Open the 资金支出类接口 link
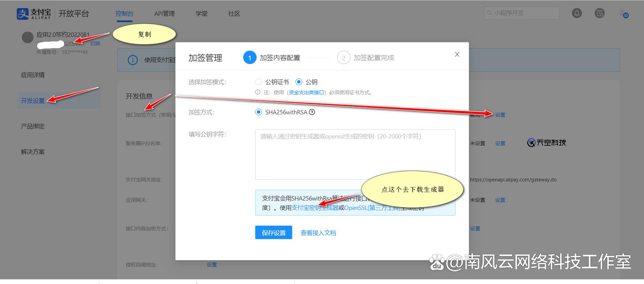Viewport: 644px width, 284px height. [307, 92]
